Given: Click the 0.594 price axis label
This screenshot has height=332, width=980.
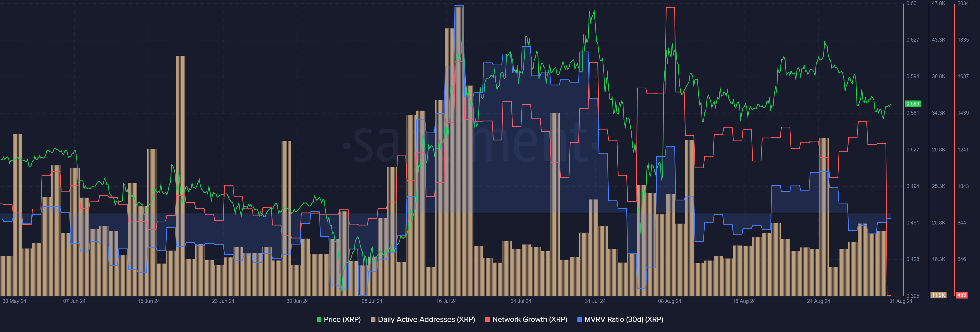Looking at the screenshot, I should coord(912,77).
